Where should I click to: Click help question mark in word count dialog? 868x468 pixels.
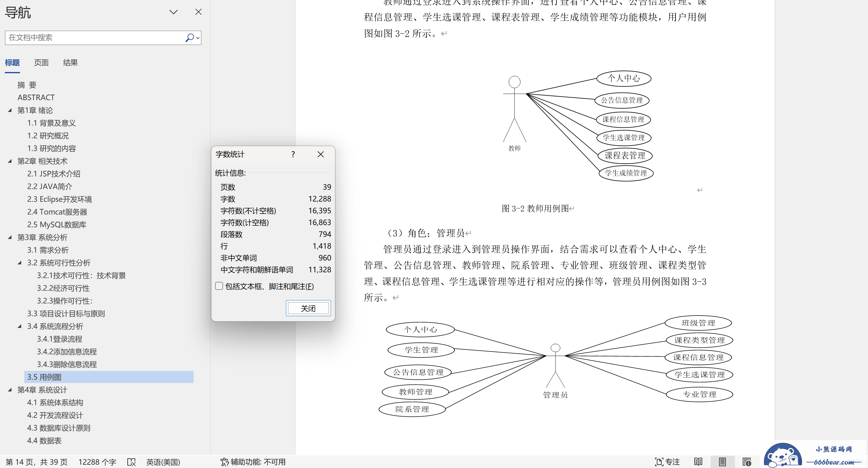pyautogui.click(x=293, y=154)
